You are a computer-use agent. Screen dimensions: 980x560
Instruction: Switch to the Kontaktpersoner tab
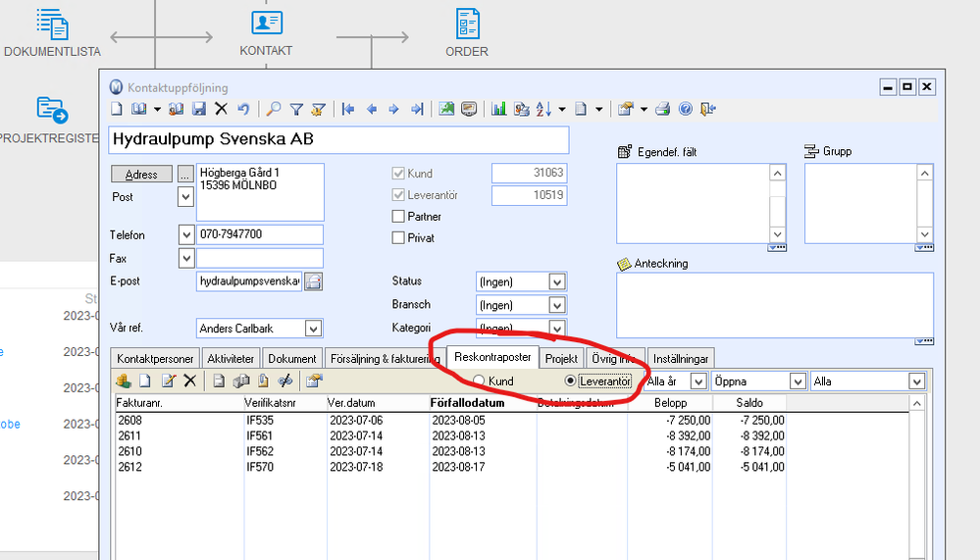tap(155, 359)
